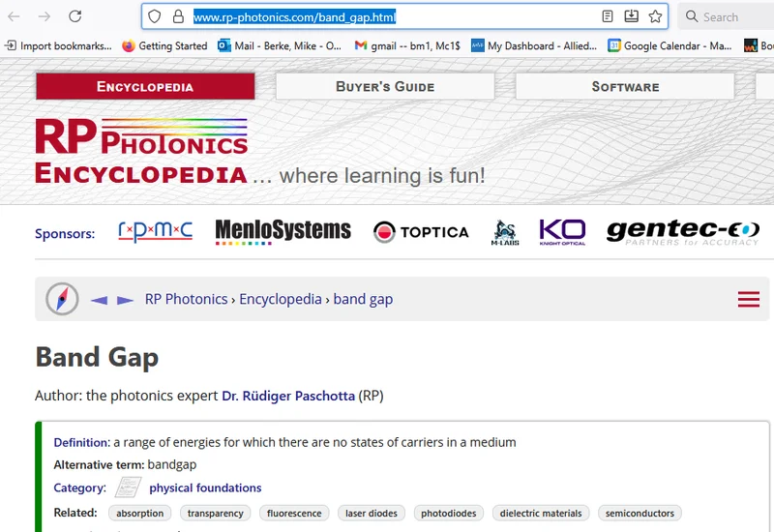Visit the M-Labs sponsor logo

click(504, 232)
